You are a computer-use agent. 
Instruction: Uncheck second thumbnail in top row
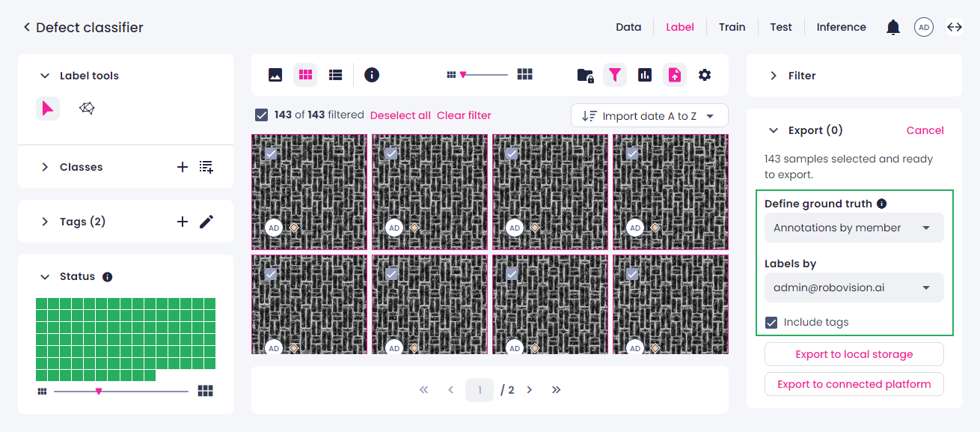click(x=391, y=153)
